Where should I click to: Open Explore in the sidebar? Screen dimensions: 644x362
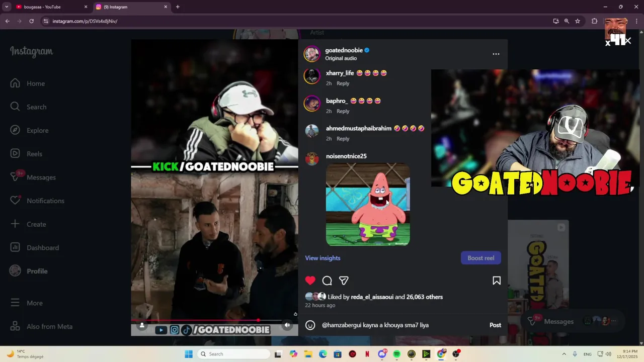30,130
